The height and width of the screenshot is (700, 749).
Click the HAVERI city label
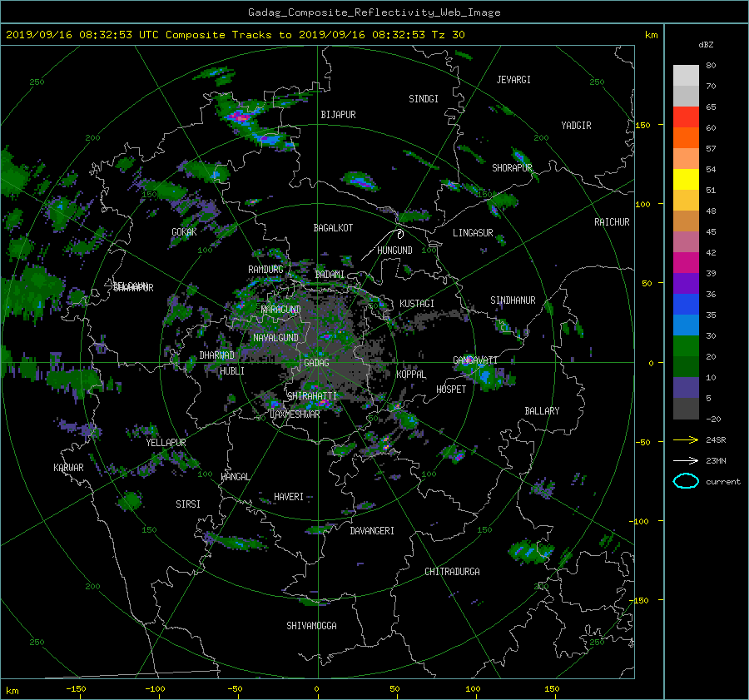pos(289,497)
